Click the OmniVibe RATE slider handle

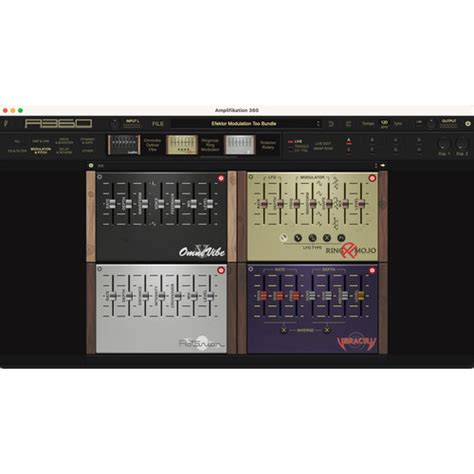112,204
